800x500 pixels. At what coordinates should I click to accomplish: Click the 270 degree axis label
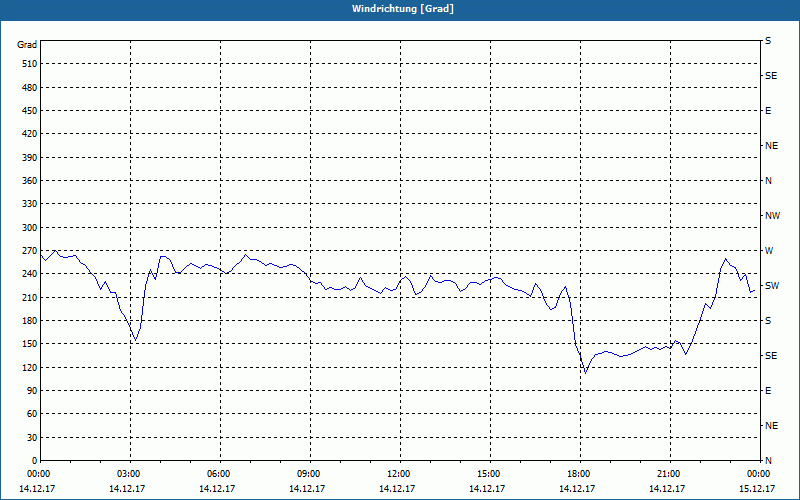coord(30,251)
